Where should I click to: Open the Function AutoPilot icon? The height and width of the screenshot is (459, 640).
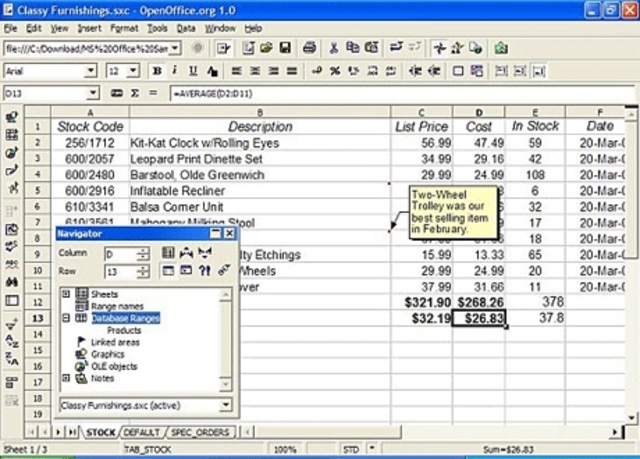116,93
